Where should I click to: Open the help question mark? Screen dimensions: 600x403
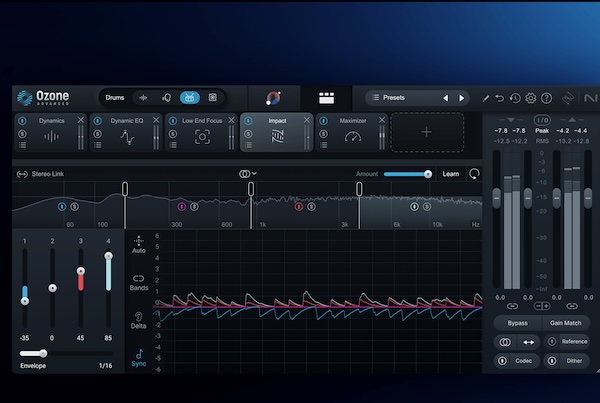546,98
